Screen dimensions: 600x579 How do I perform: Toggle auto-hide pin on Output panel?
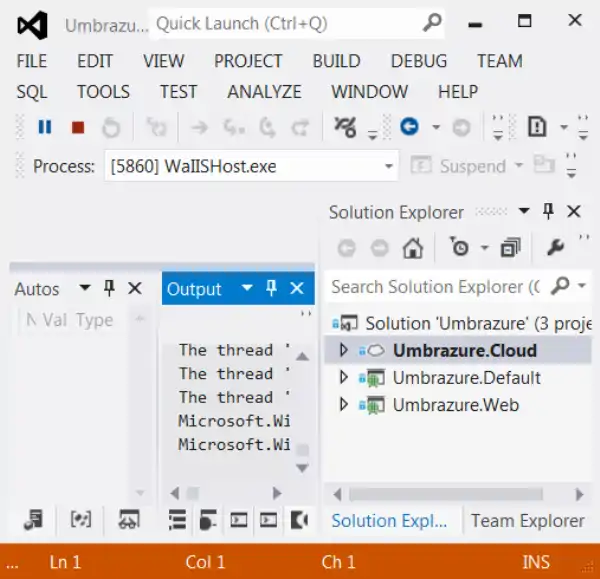tap(272, 288)
